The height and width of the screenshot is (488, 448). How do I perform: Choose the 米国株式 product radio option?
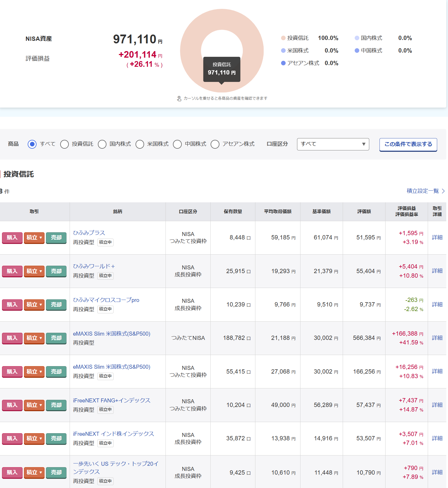click(140, 144)
